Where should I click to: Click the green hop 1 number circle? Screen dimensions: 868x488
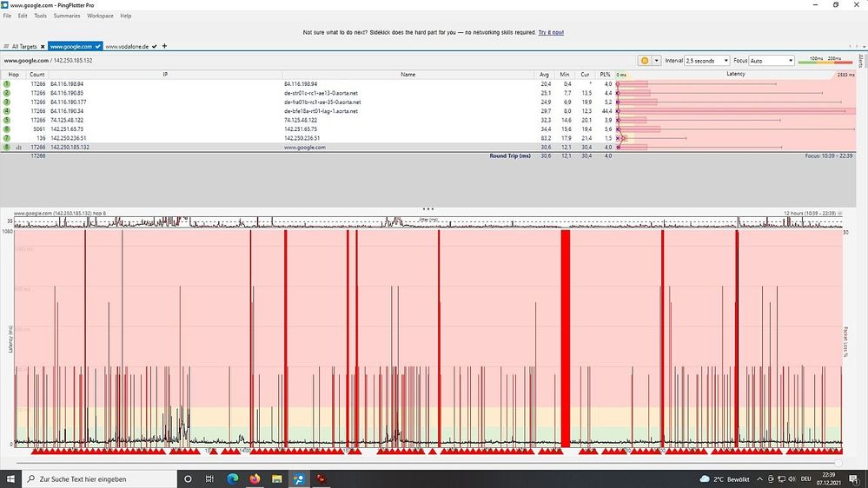7,84
